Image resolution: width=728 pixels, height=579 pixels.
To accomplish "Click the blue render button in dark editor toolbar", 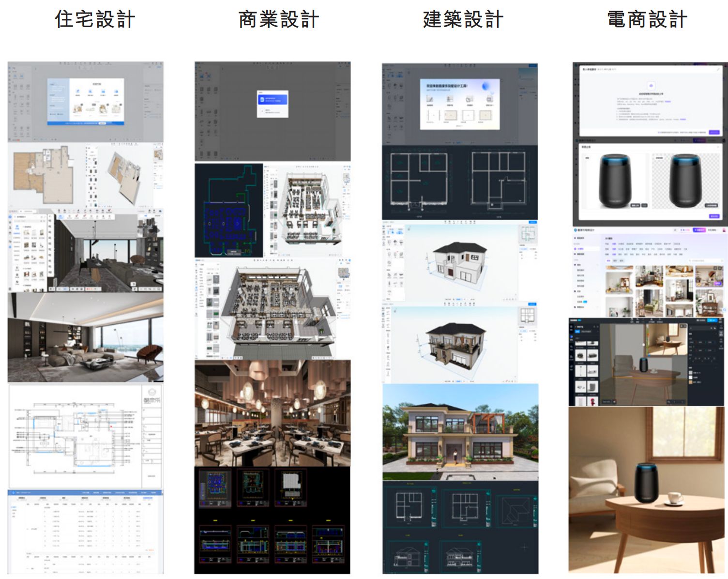I will click(712, 320).
